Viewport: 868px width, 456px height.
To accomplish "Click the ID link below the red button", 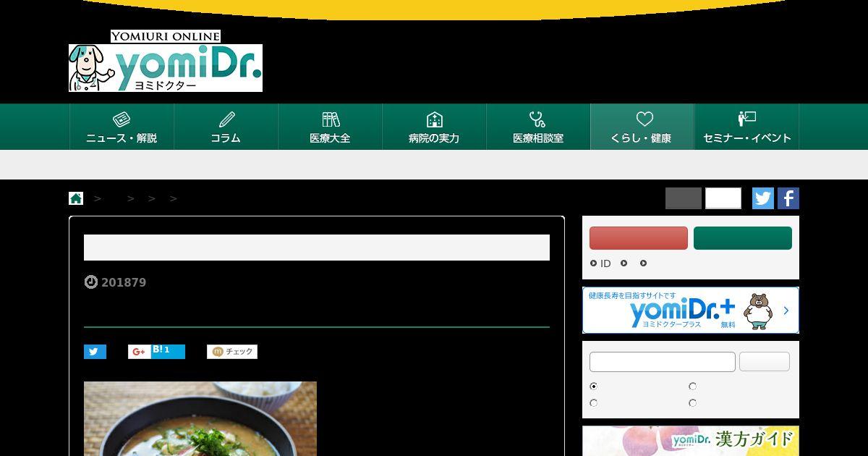I will click(605, 263).
